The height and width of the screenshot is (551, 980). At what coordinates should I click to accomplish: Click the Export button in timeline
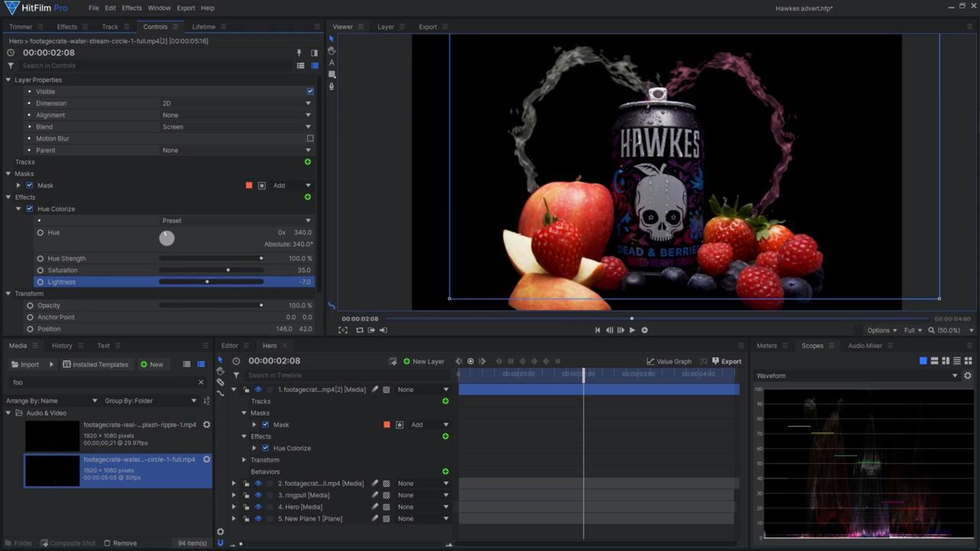[x=727, y=361]
